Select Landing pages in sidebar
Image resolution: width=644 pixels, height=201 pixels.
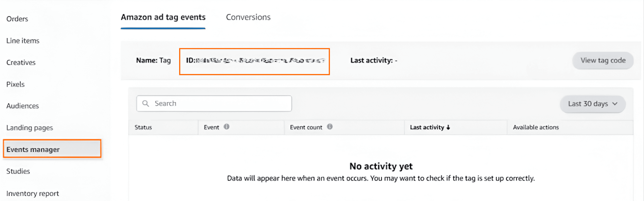tap(30, 128)
